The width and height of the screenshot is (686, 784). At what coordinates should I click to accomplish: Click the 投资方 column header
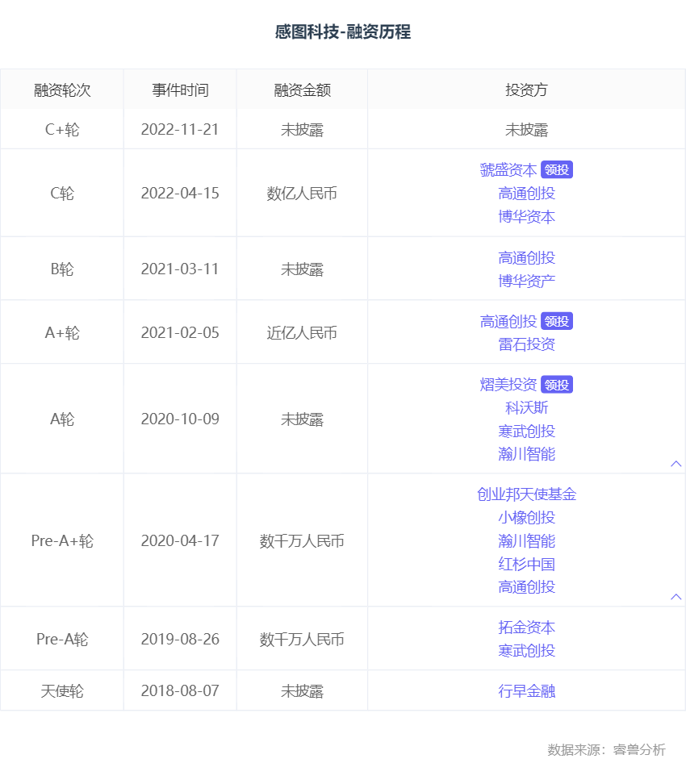pyautogui.click(x=526, y=90)
